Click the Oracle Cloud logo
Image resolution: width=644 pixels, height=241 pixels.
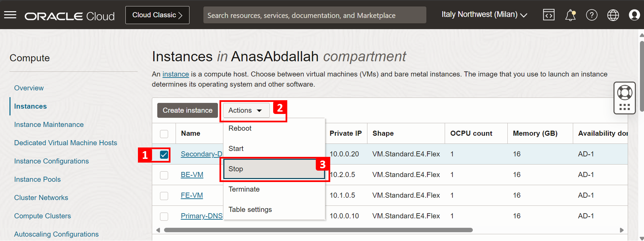70,16
